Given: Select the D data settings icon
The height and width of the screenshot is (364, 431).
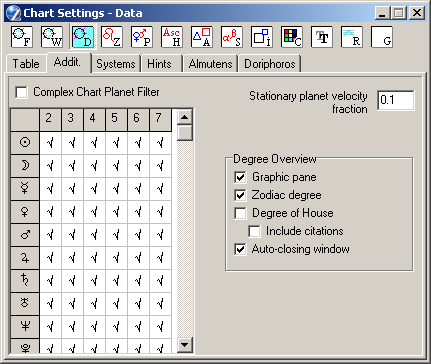Looking at the screenshot, I should (x=83, y=37).
